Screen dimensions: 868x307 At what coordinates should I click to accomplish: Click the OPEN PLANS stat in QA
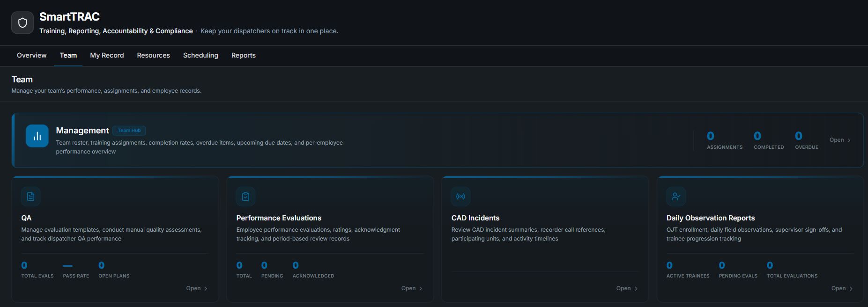pyautogui.click(x=114, y=270)
